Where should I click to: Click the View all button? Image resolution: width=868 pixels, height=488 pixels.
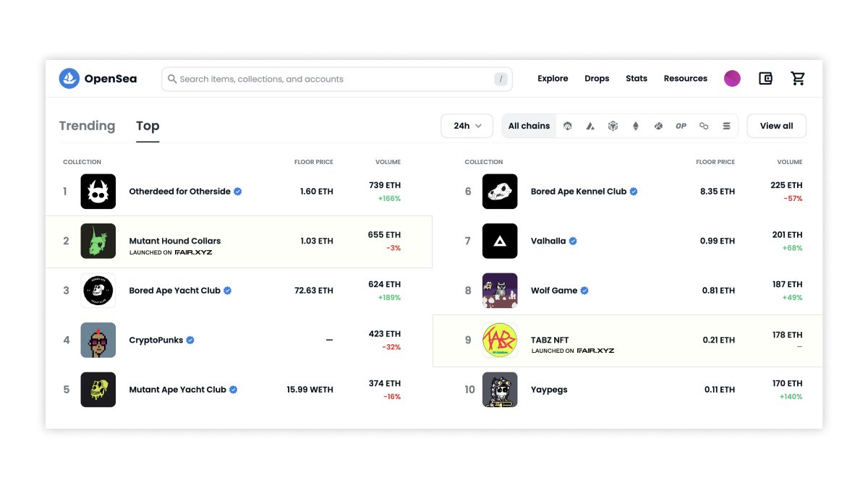pyautogui.click(x=776, y=126)
